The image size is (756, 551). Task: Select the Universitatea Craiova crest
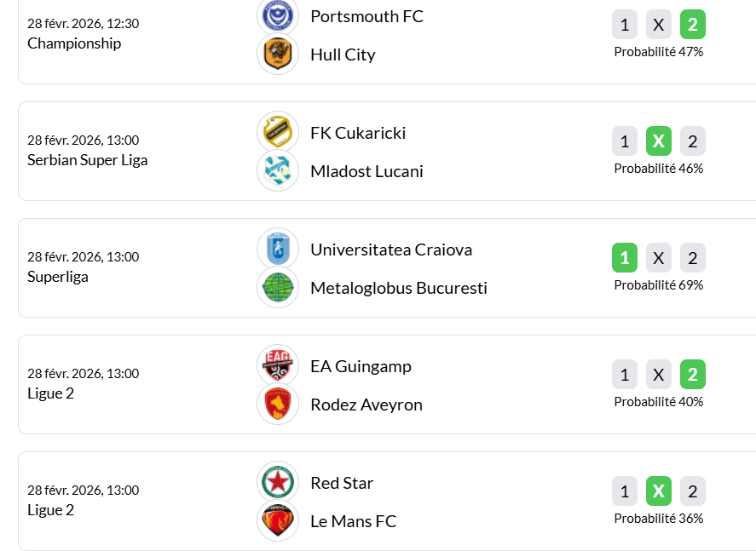[x=278, y=249]
